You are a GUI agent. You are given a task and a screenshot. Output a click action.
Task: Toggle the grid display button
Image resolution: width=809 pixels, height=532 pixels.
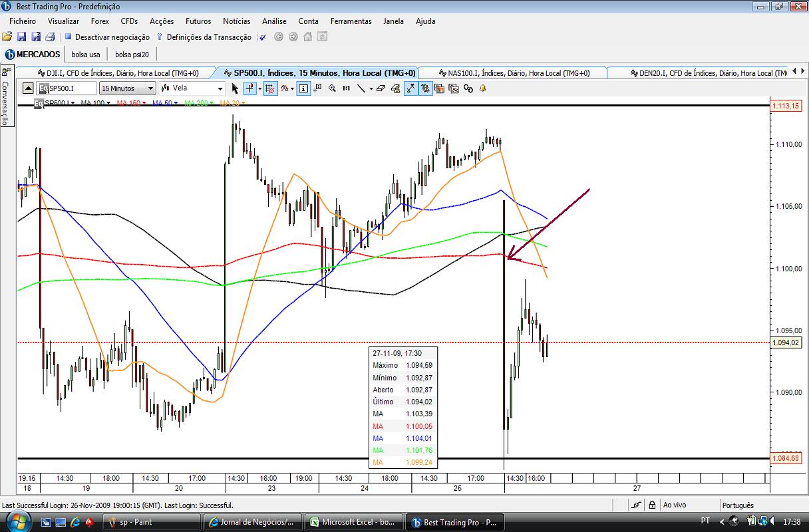click(x=270, y=88)
